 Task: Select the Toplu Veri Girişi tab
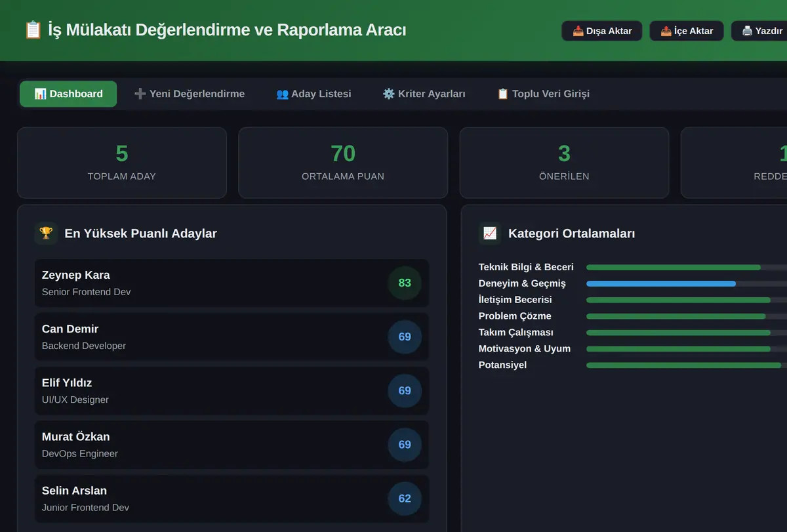point(544,94)
